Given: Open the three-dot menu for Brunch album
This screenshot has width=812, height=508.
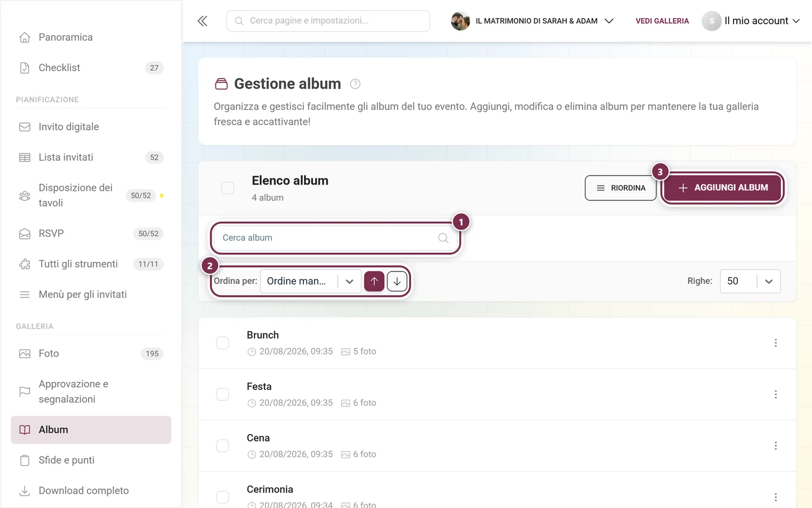Looking at the screenshot, I should tap(776, 343).
